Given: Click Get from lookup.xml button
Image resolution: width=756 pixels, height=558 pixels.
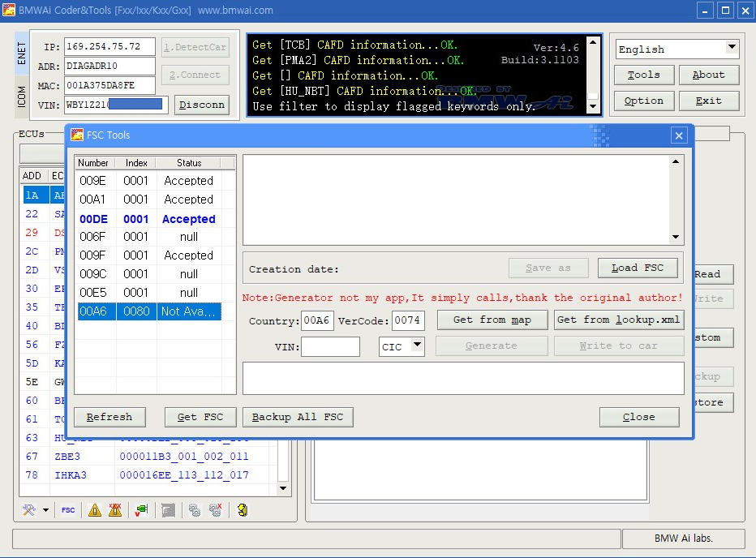Looking at the screenshot, I should click(x=619, y=320).
